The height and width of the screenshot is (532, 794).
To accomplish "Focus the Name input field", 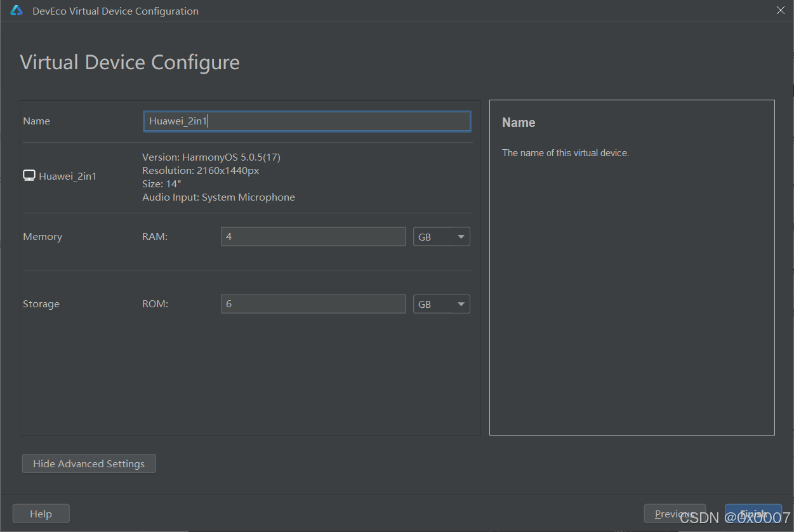I will [307, 121].
